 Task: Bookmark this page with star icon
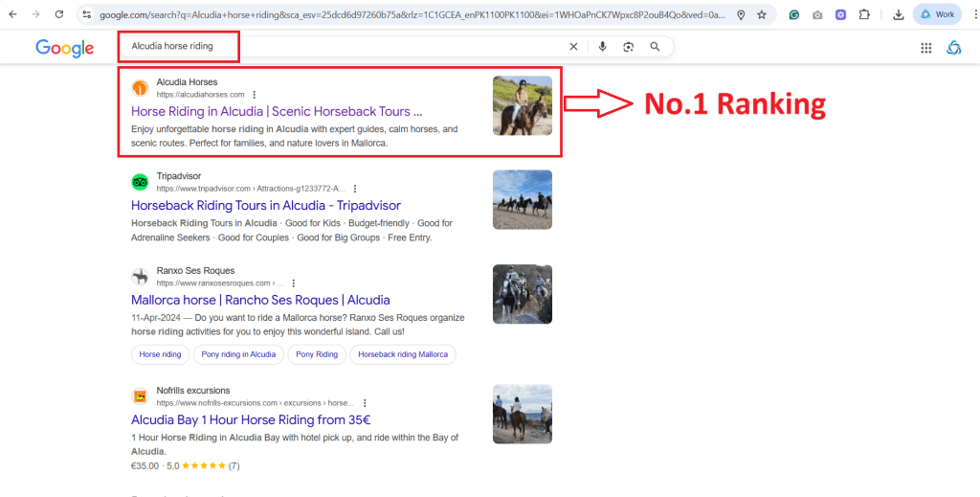[762, 15]
